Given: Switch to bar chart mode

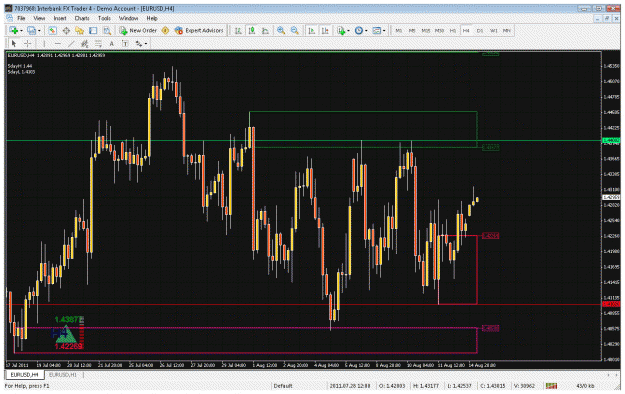Looking at the screenshot, I should [238, 31].
